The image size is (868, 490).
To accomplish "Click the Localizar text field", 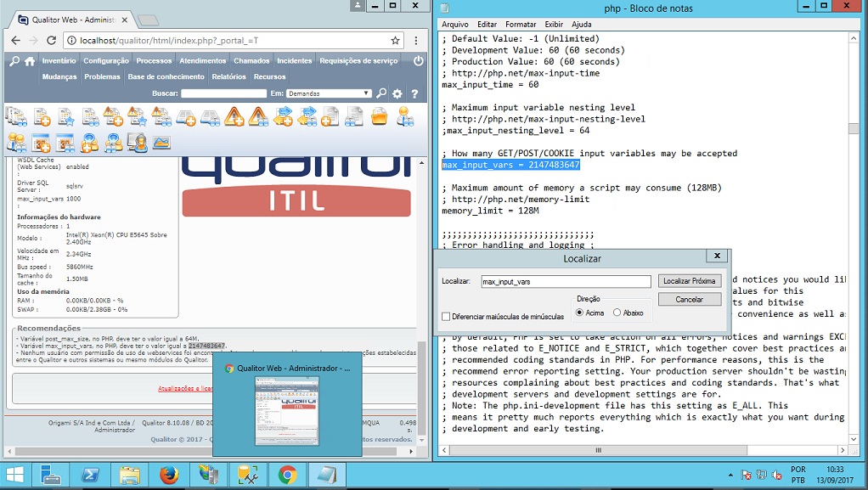I will pyautogui.click(x=566, y=281).
